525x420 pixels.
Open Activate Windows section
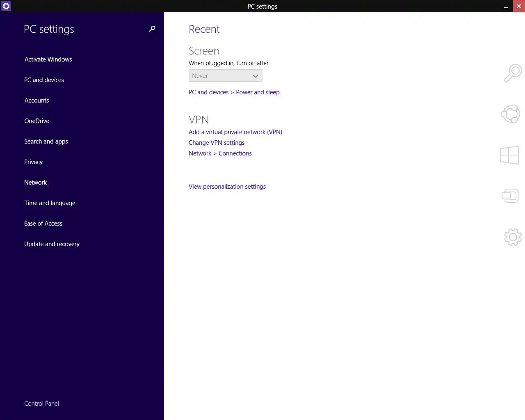48,59
